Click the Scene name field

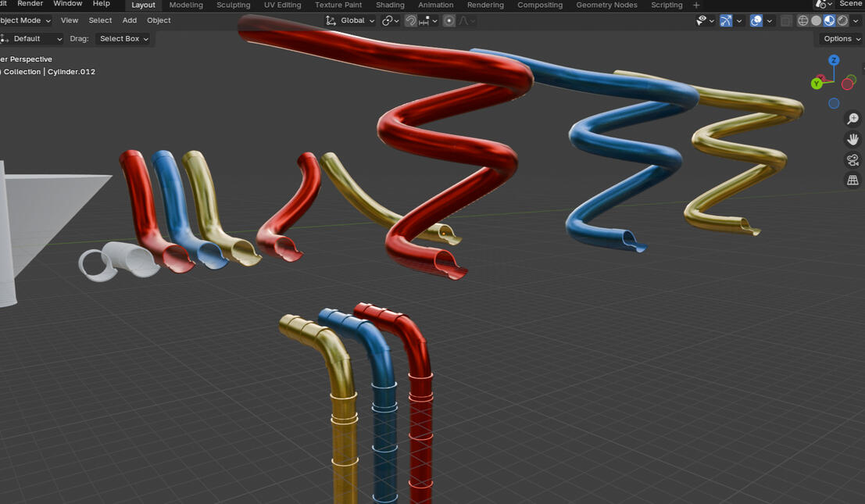[x=851, y=4]
